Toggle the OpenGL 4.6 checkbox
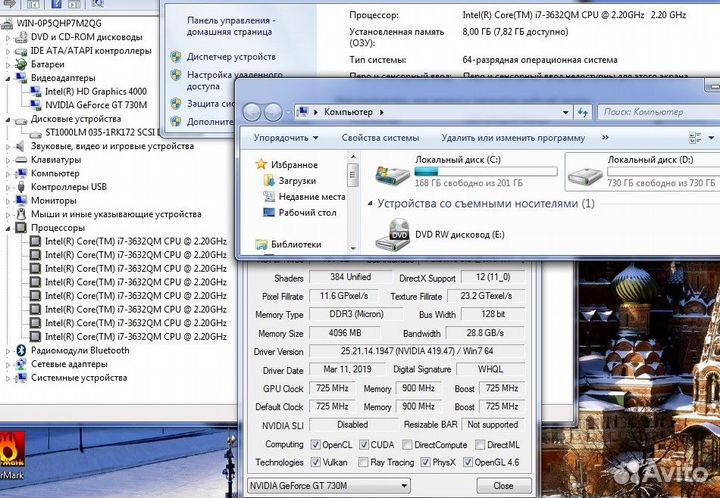Viewport: 720px width, 498px height. click(467, 462)
